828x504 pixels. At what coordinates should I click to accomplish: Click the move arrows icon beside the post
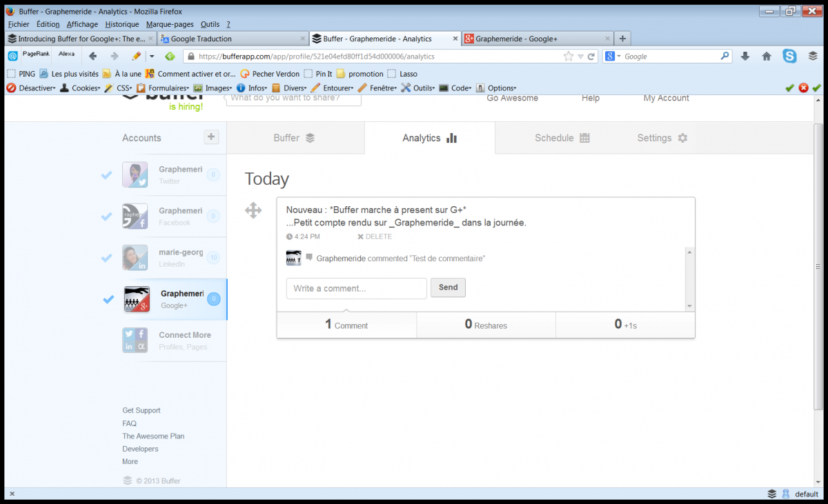coord(253,210)
